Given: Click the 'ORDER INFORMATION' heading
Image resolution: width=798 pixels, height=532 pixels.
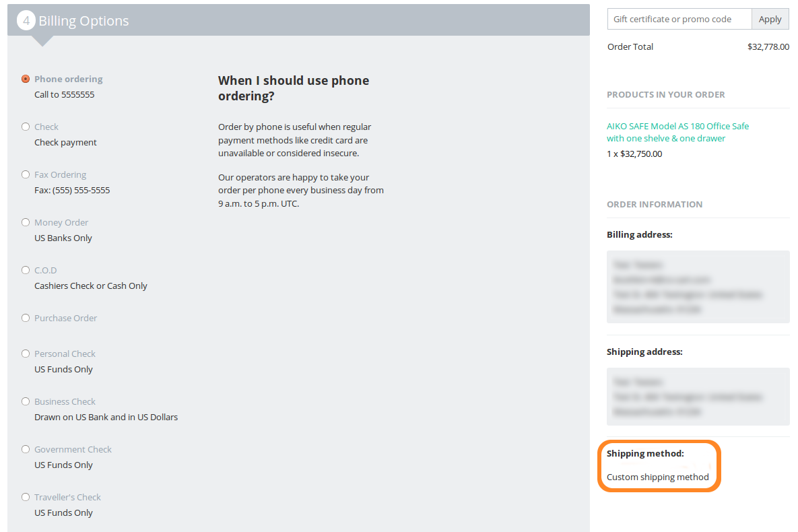Looking at the screenshot, I should (x=655, y=205).
